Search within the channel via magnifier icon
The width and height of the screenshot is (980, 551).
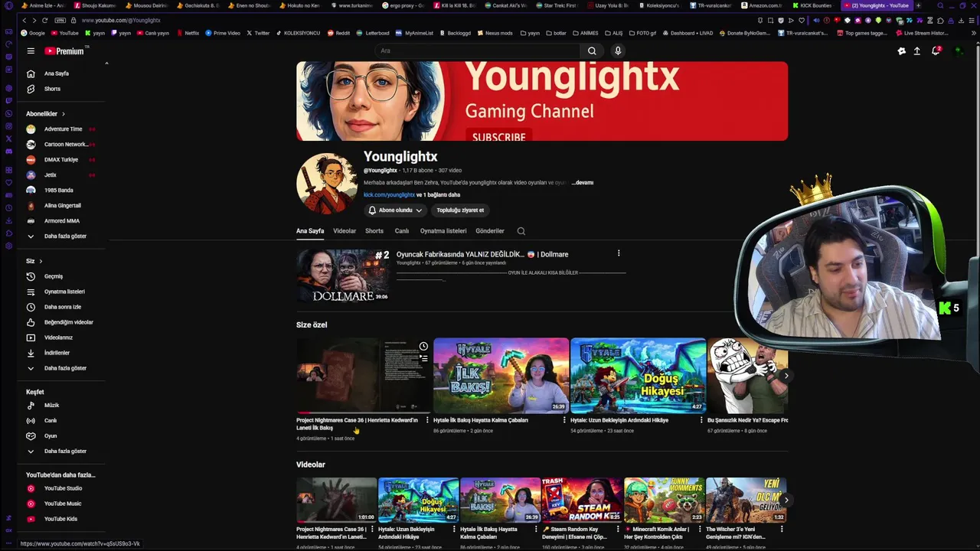[x=521, y=231]
